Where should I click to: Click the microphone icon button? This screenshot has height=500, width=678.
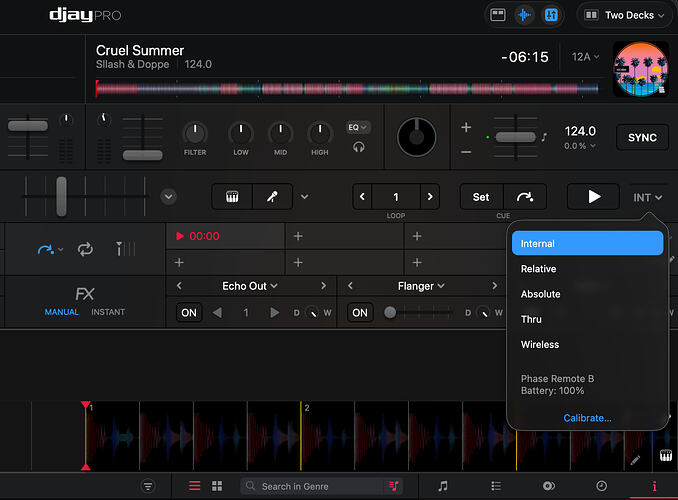272,197
